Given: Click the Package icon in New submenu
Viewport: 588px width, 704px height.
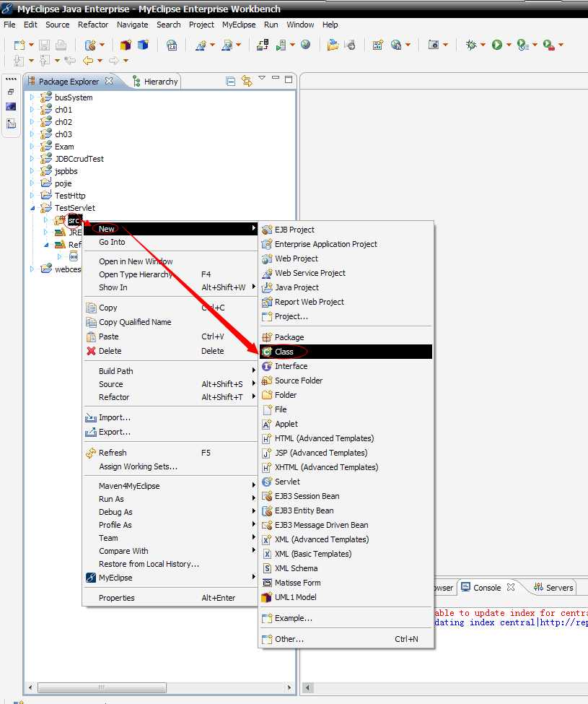Looking at the screenshot, I should click(267, 337).
